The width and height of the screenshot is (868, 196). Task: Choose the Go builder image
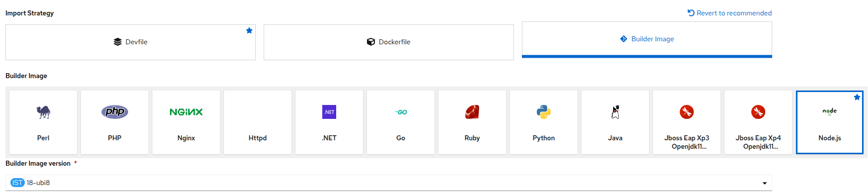pos(401,122)
